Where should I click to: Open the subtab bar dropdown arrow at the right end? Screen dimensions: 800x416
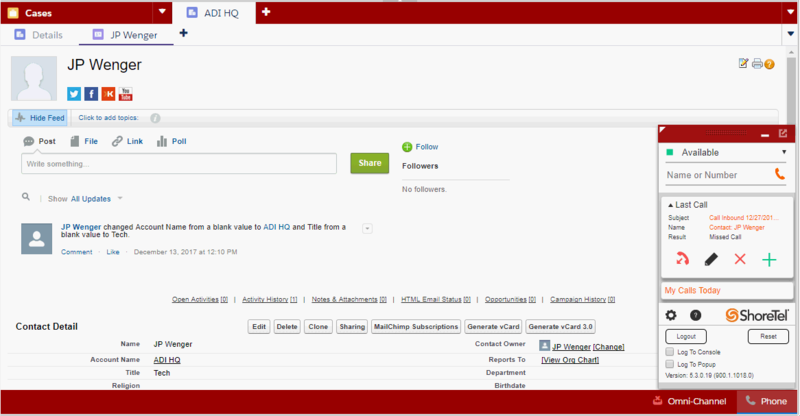coord(790,34)
